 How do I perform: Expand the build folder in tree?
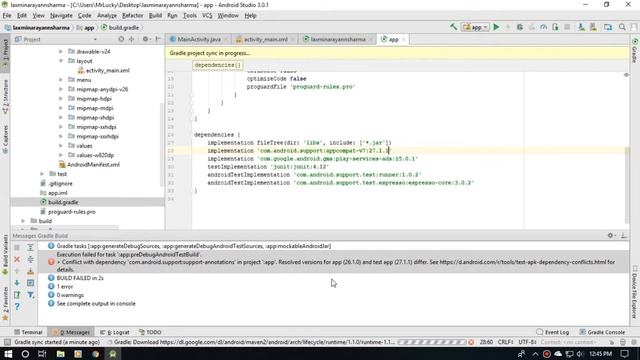(x=23, y=221)
